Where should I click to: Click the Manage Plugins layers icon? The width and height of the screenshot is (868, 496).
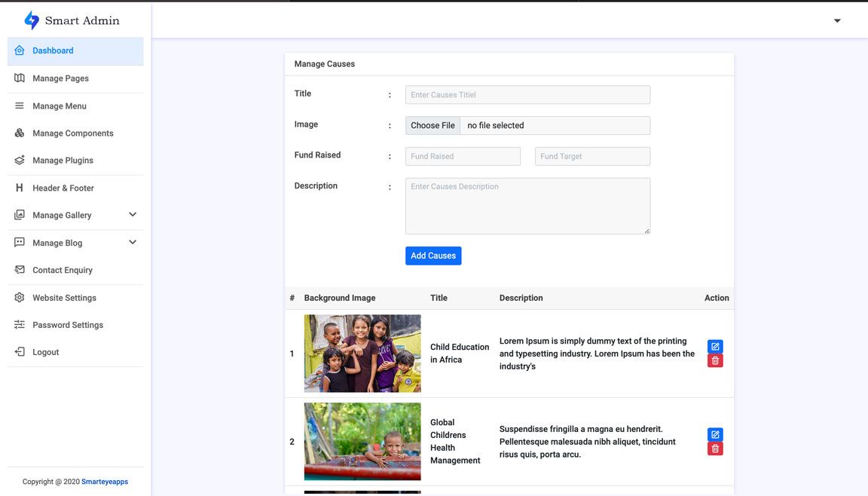coord(20,160)
